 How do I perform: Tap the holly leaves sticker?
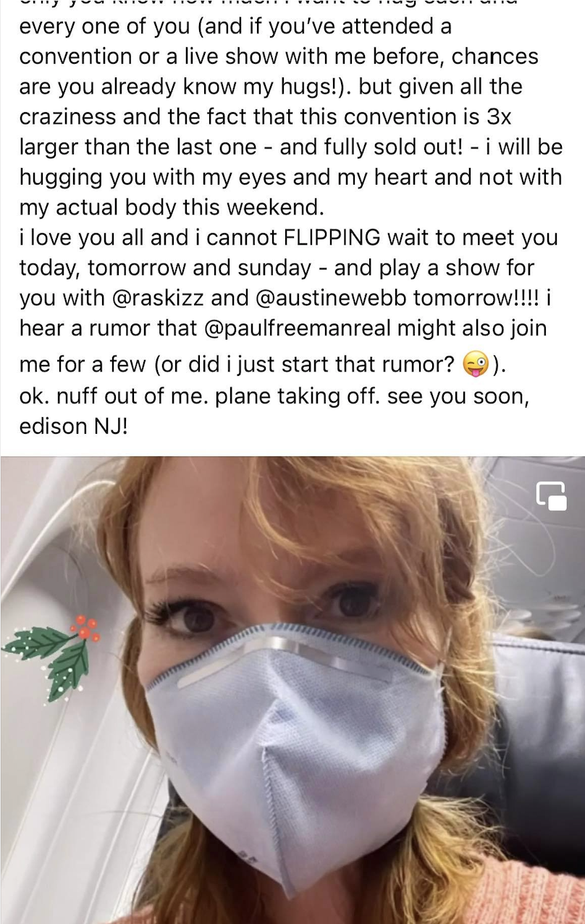49,655
